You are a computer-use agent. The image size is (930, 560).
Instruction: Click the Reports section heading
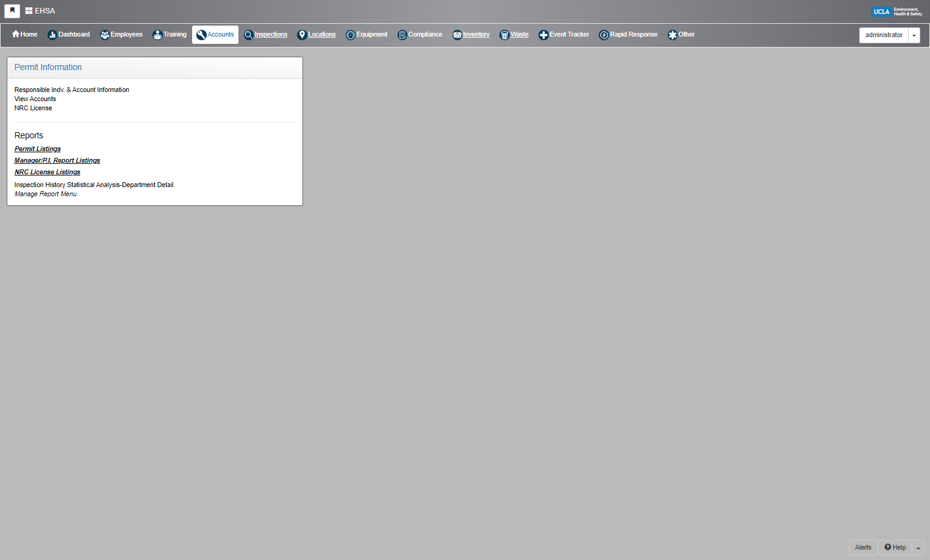pyautogui.click(x=29, y=135)
